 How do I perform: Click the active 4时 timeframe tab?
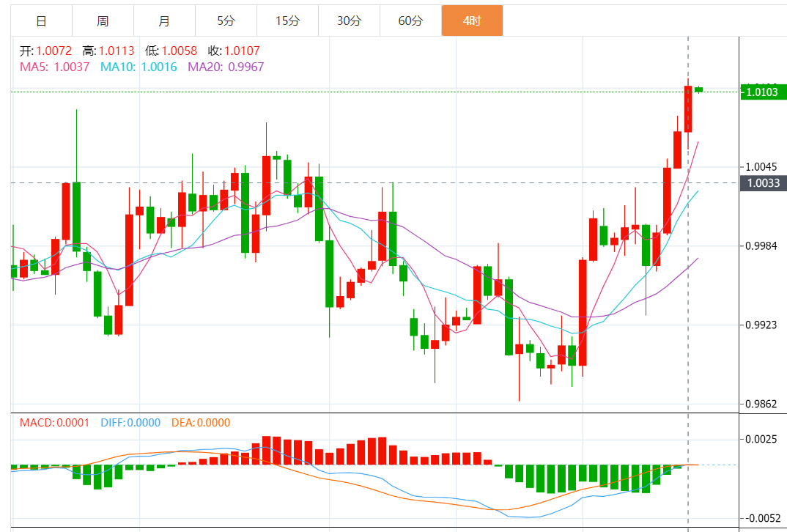(x=473, y=21)
